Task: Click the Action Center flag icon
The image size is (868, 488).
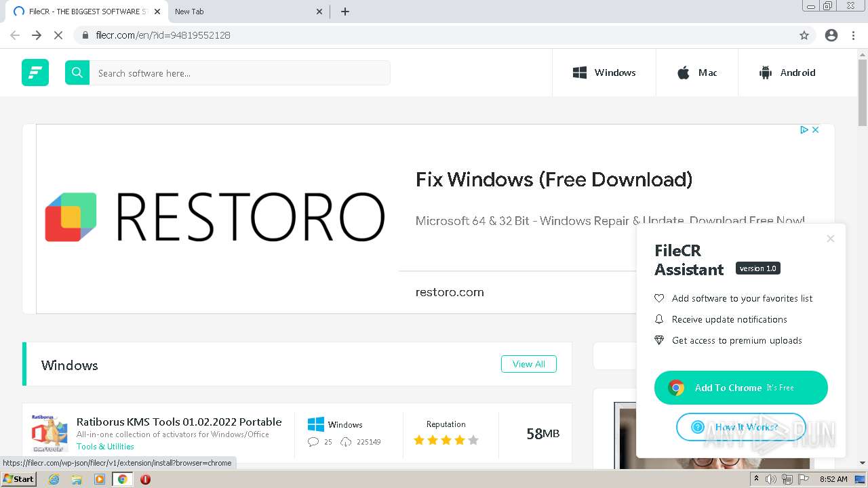Action: 802,479
